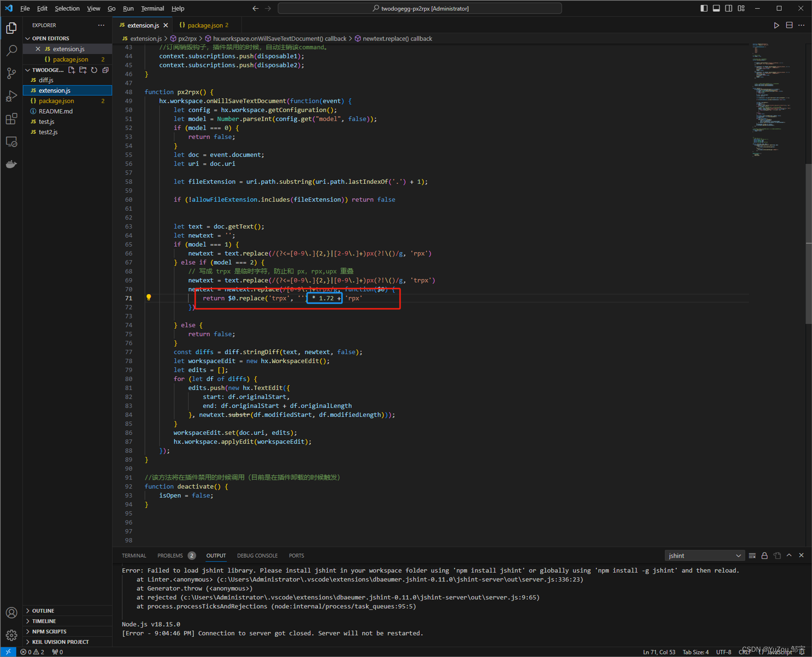
Task: Split the editor to the right
Action: [789, 25]
